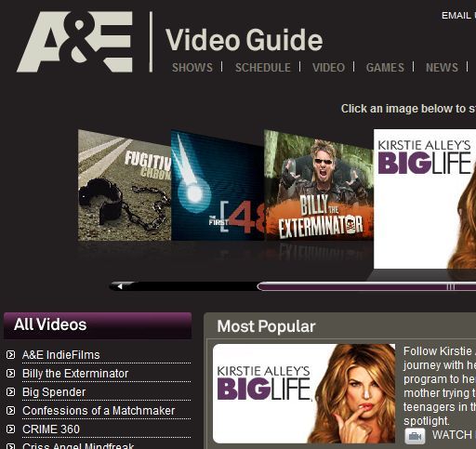Go to the VIDEO section
The image size is (476, 449).
(x=328, y=67)
